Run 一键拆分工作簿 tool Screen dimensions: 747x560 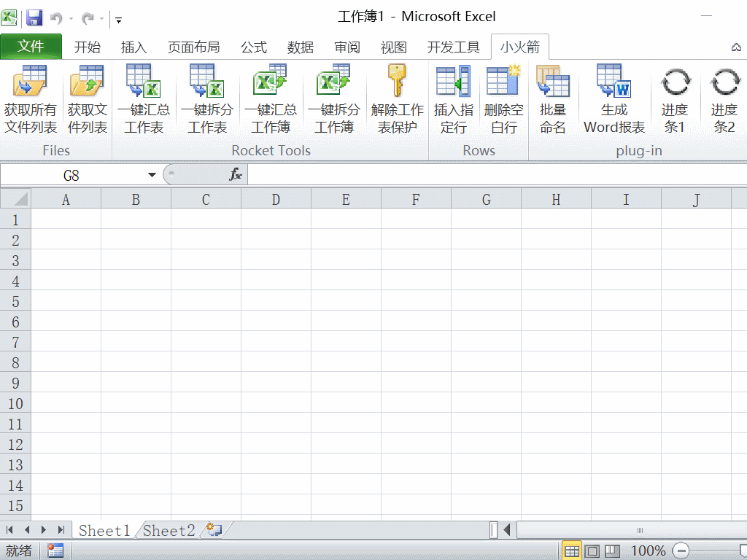click(333, 99)
